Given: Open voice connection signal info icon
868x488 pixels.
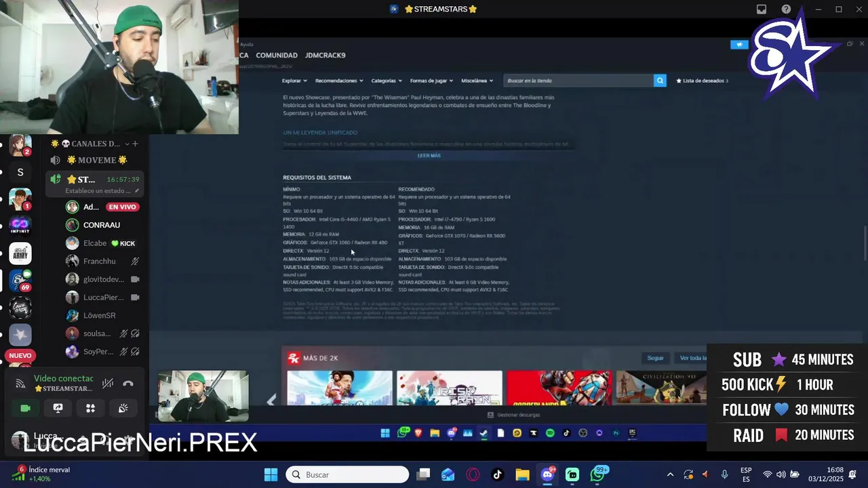Looking at the screenshot, I should [x=20, y=384].
